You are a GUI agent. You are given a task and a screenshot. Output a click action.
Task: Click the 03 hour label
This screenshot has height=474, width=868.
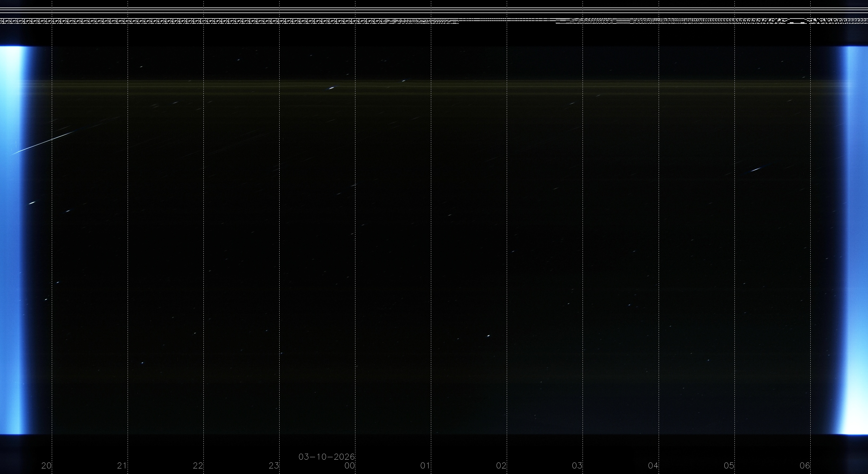pyautogui.click(x=577, y=466)
